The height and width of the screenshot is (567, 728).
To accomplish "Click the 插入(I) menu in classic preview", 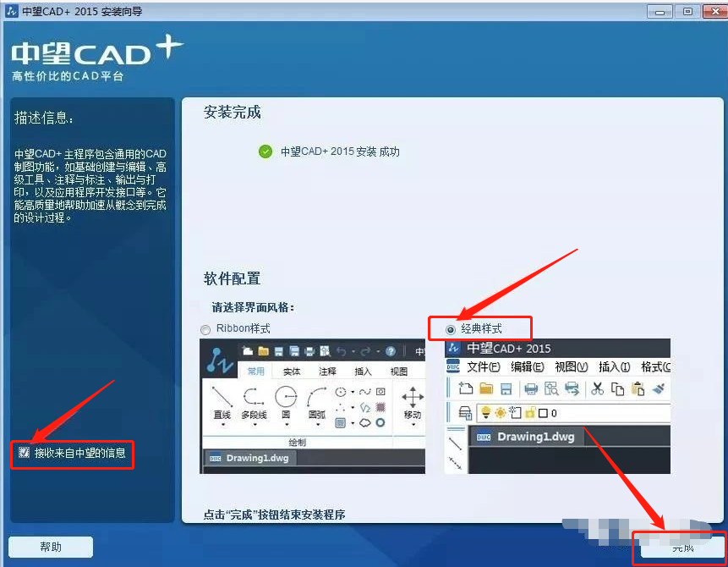I will point(614,367).
